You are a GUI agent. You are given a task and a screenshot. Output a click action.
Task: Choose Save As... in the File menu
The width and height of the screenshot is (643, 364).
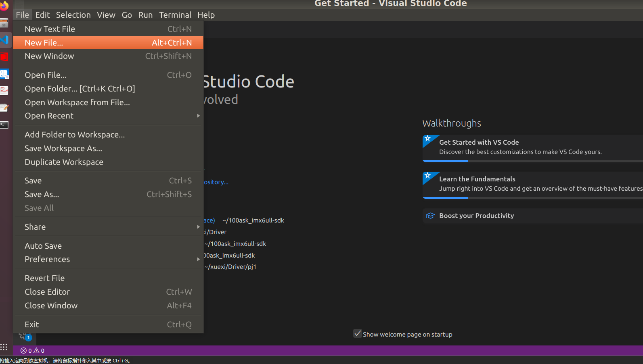pyautogui.click(x=108, y=194)
